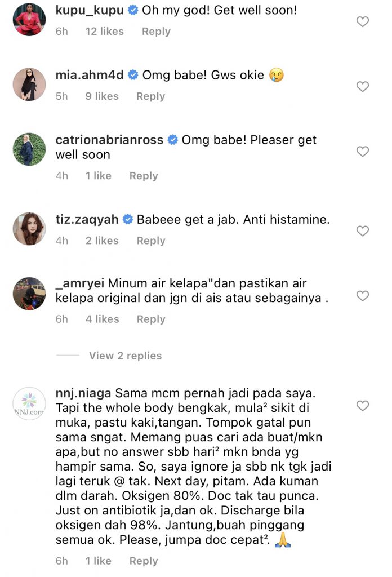The width and height of the screenshot is (392, 577).
Task: Show the 4 likes on _amryei's comment
Action: [x=102, y=319]
